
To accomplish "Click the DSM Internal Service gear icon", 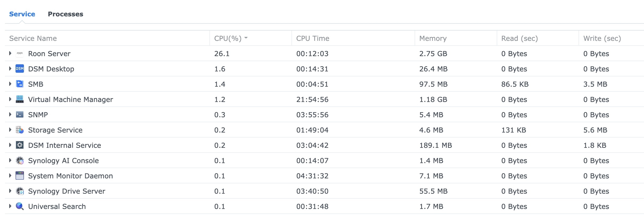I will tap(20, 145).
